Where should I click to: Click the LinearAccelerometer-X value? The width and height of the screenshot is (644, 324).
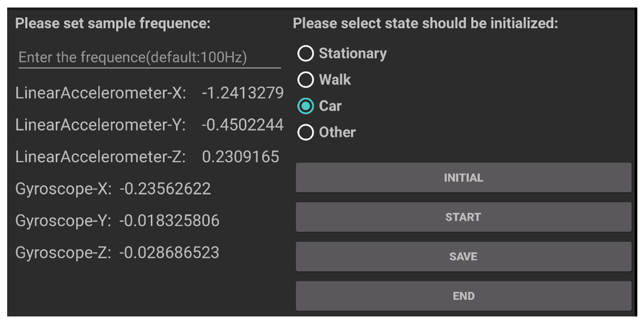(x=242, y=93)
